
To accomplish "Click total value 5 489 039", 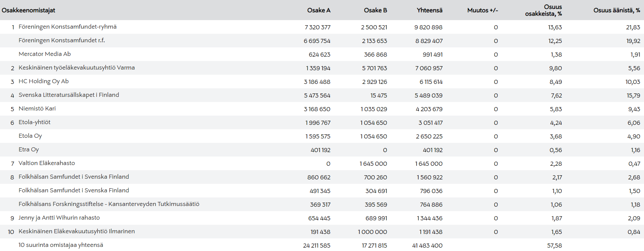I will [428, 95].
